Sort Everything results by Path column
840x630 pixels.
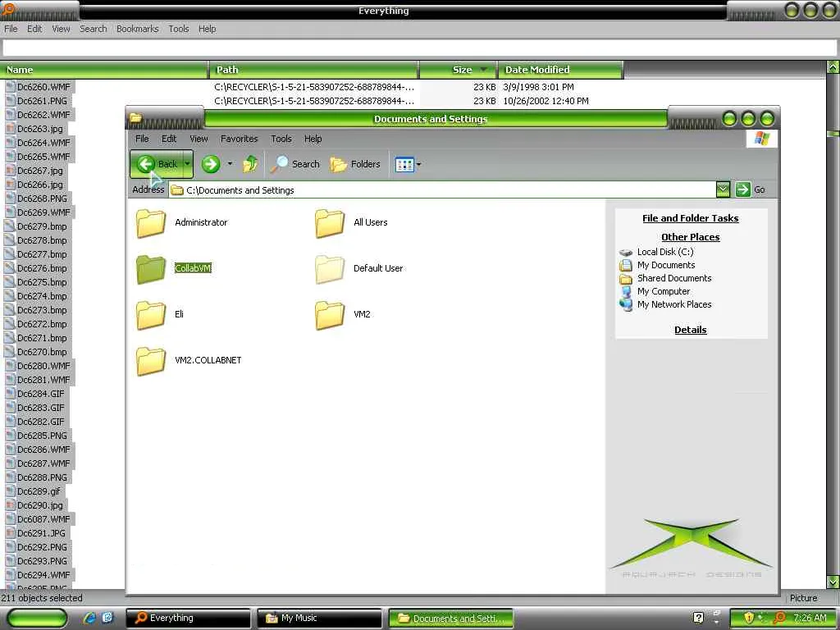(x=314, y=70)
